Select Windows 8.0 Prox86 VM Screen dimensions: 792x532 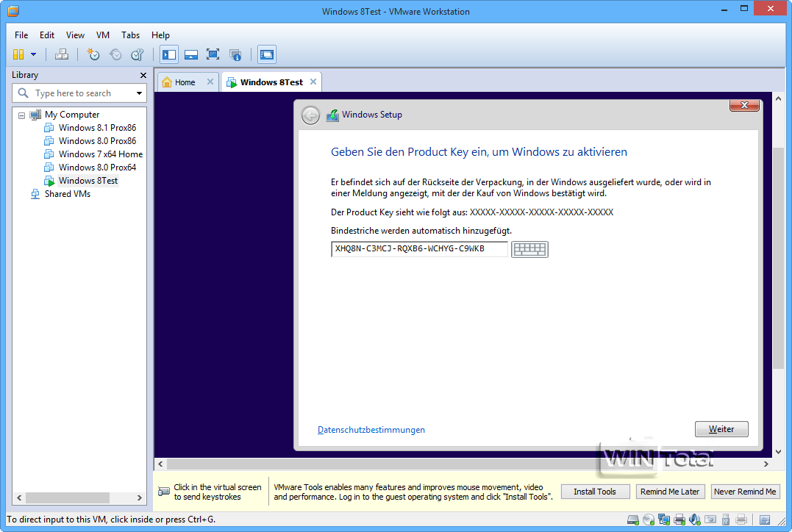(x=97, y=141)
